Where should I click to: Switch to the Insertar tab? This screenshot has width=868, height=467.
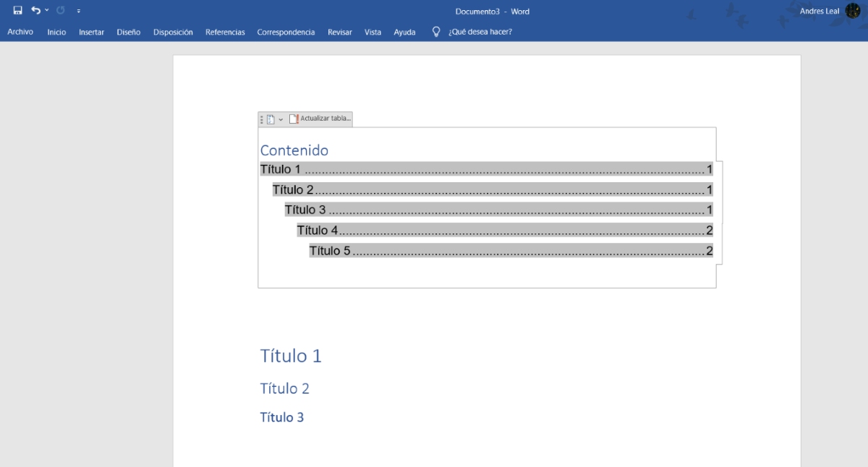[91, 32]
